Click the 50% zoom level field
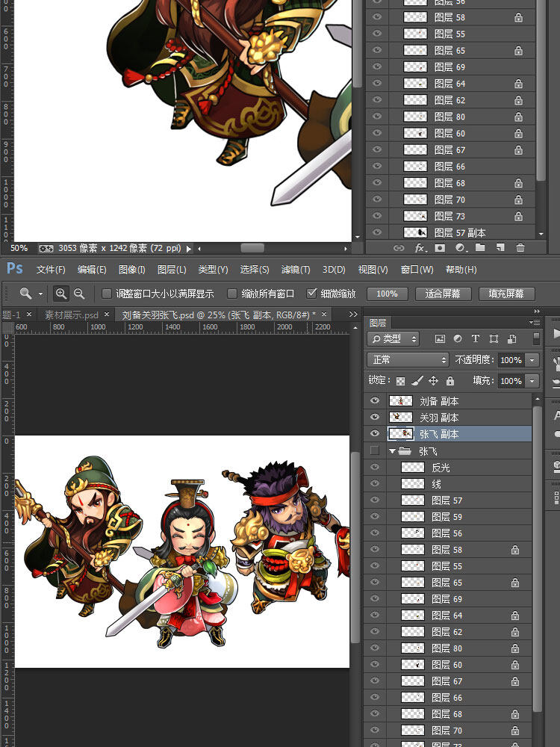Viewport: 560px width, 747px height. click(19, 248)
